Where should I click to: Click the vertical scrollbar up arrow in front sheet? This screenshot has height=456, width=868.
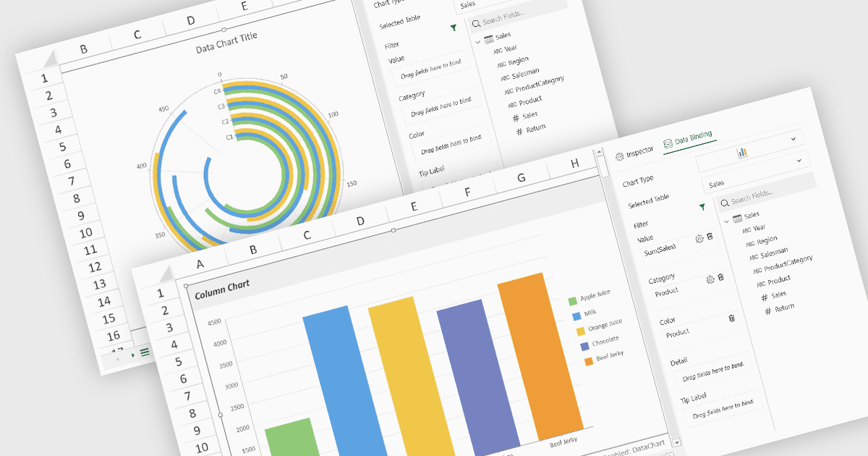click(x=600, y=153)
